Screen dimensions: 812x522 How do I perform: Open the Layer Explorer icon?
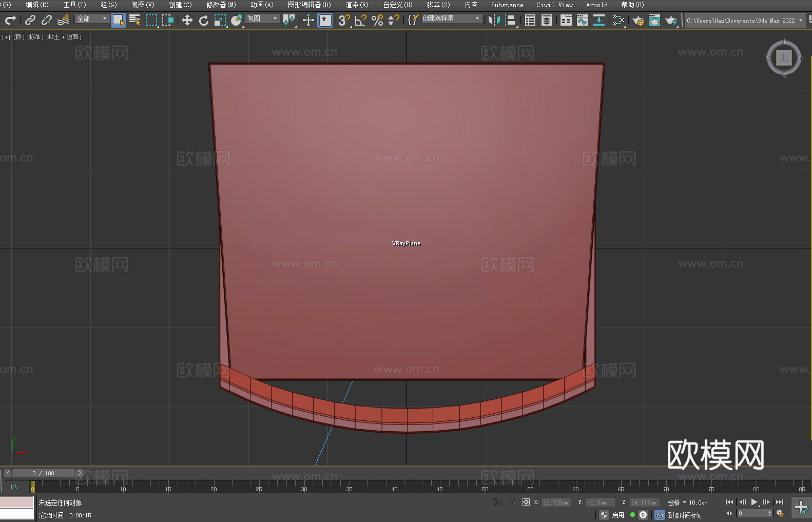[x=547, y=20]
